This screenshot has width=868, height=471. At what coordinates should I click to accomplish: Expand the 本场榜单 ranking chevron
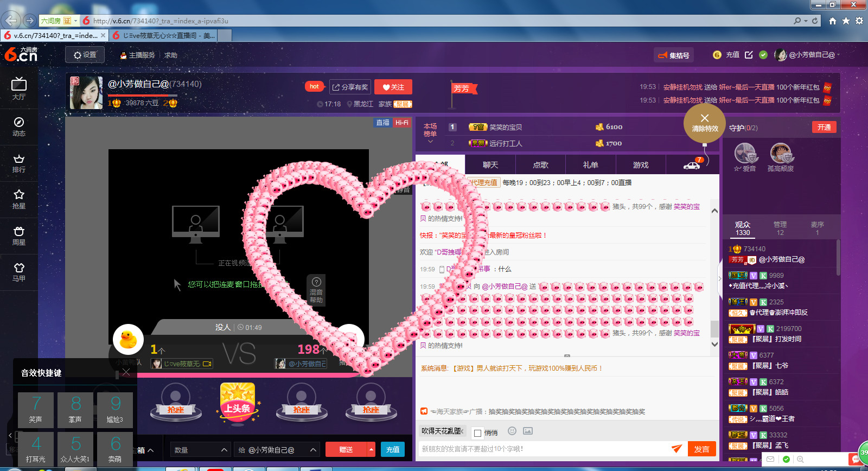(431, 142)
